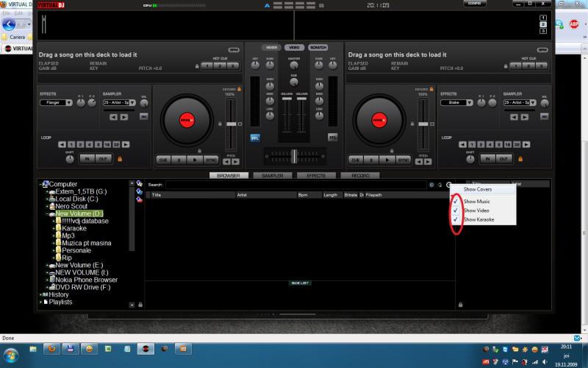Expand the Mp3 folder in tree
The height and width of the screenshot is (368, 588).
pos(55,236)
